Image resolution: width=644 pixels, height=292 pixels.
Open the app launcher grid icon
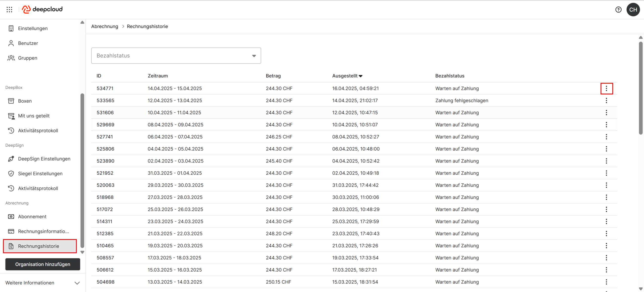[x=9, y=10]
